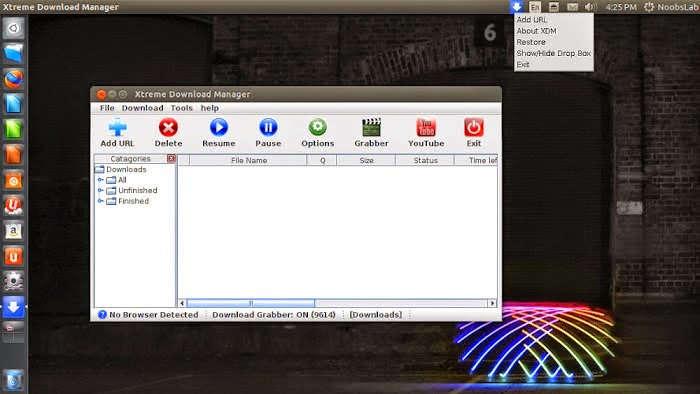Click the 4:25 PM clock
This screenshot has width=700, height=394.
[x=621, y=7]
